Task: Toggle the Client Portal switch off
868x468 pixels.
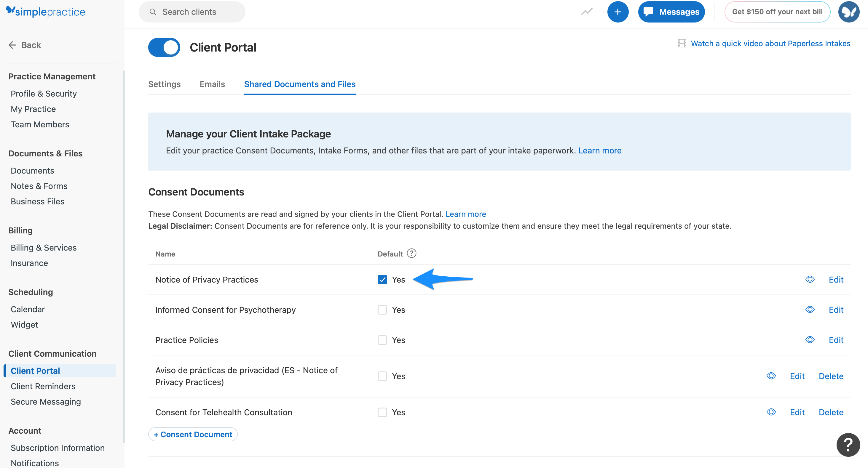Action: [x=164, y=47]
